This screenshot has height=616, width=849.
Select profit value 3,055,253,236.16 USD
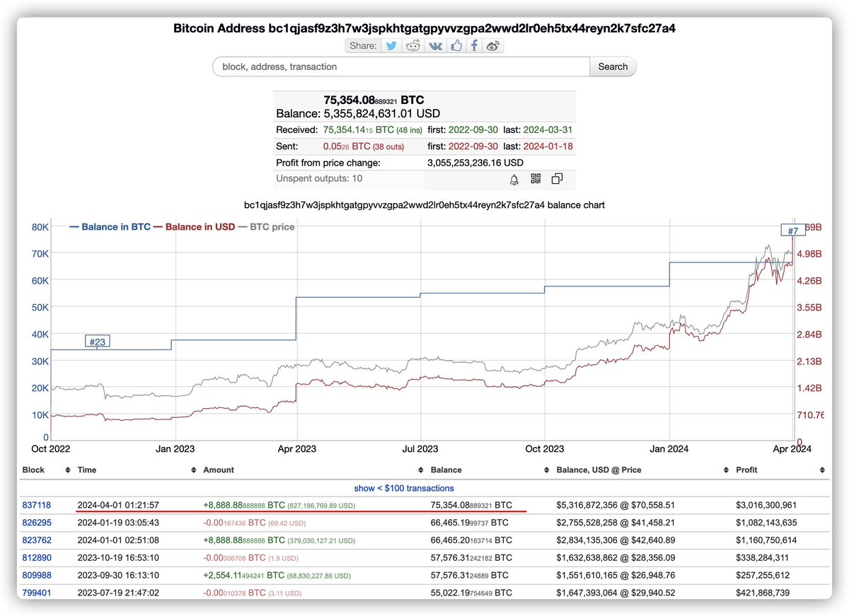[x=475, y=163]
